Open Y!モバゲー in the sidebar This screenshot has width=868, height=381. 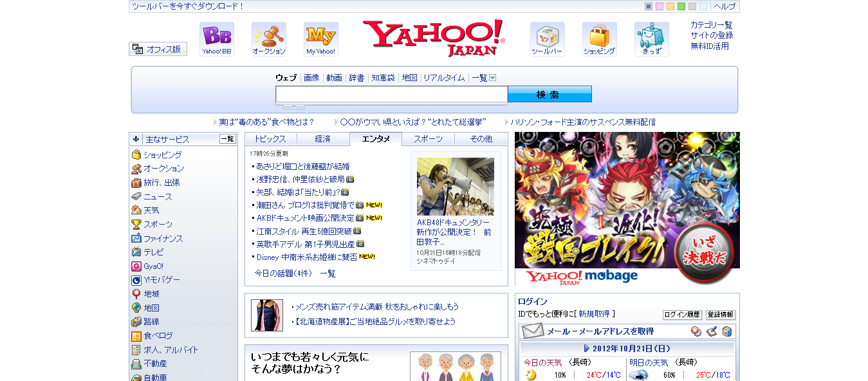(162, 280)
